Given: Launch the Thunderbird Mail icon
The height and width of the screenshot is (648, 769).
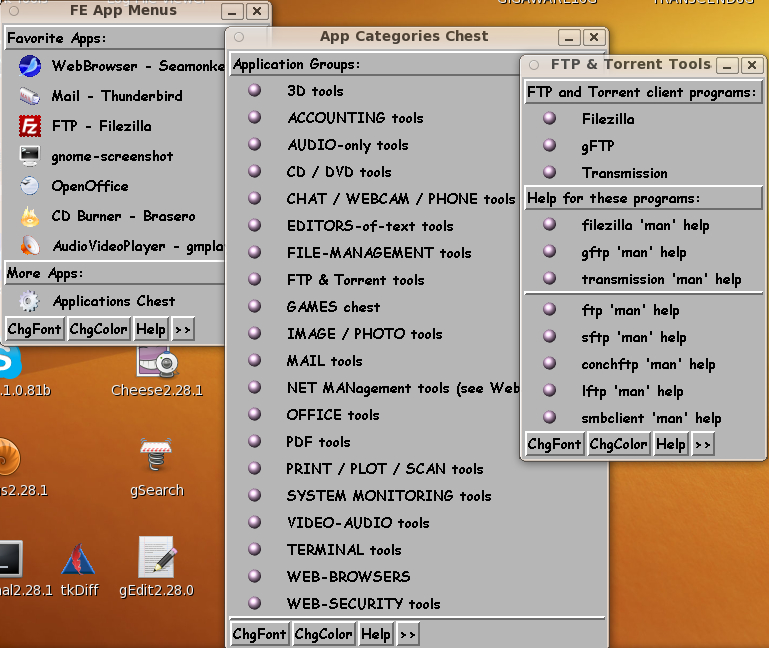Looking at the screenshot, I should (31, 96).
